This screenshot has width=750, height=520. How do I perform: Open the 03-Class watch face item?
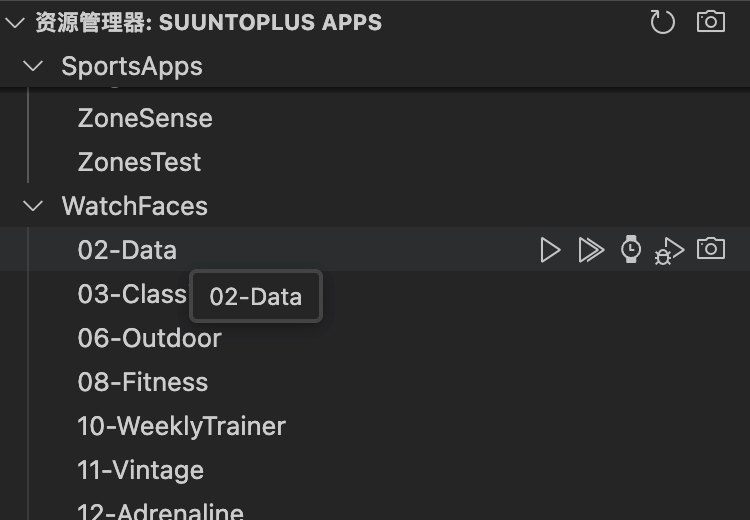click(131, 294)
